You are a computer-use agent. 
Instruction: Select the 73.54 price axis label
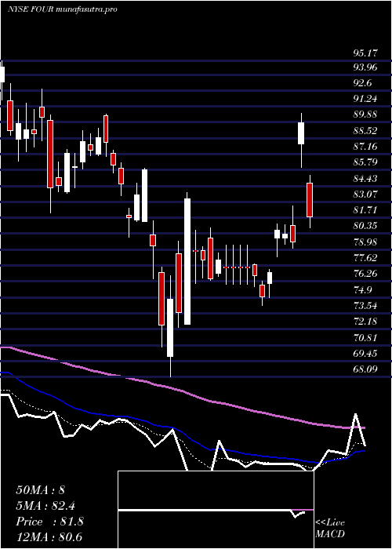[x=365, y=306]
